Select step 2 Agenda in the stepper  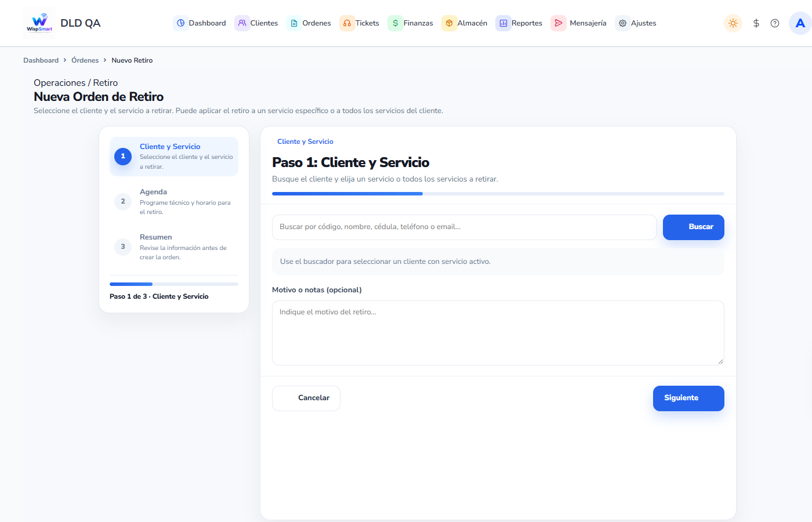pos(174,202)
